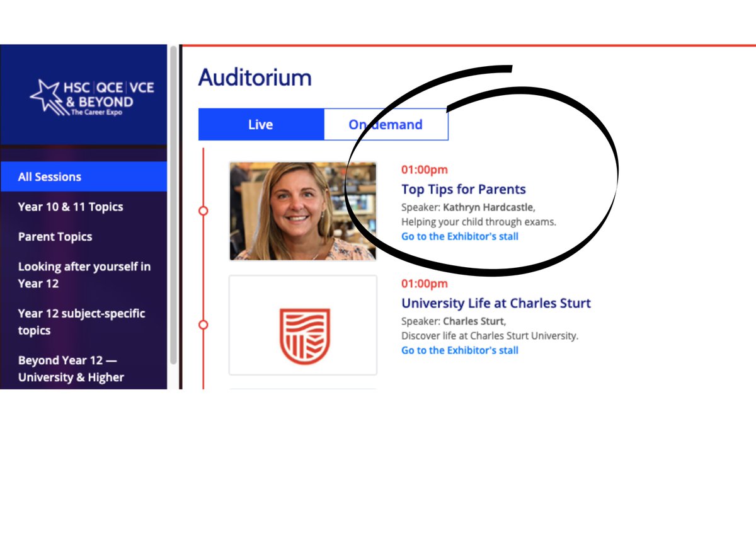Go to Exhibitor's stall for Top Tips session

coord(460,236)
